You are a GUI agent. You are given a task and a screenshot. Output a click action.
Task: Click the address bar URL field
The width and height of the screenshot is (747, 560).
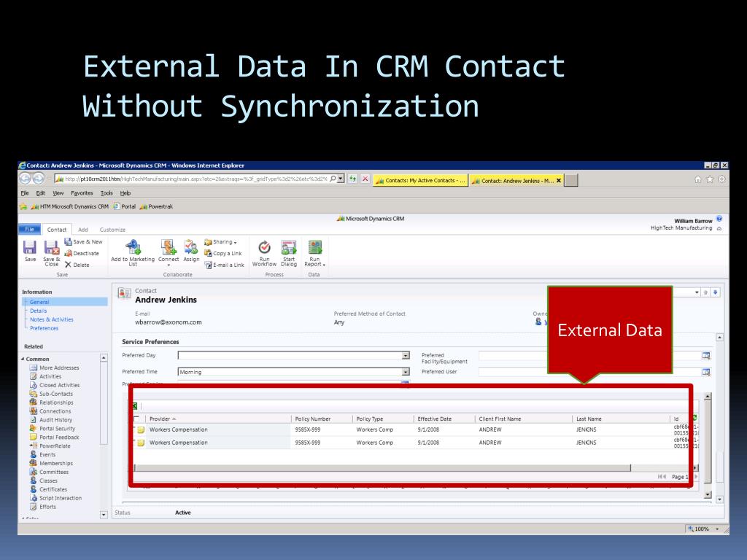tap(196, 179)
